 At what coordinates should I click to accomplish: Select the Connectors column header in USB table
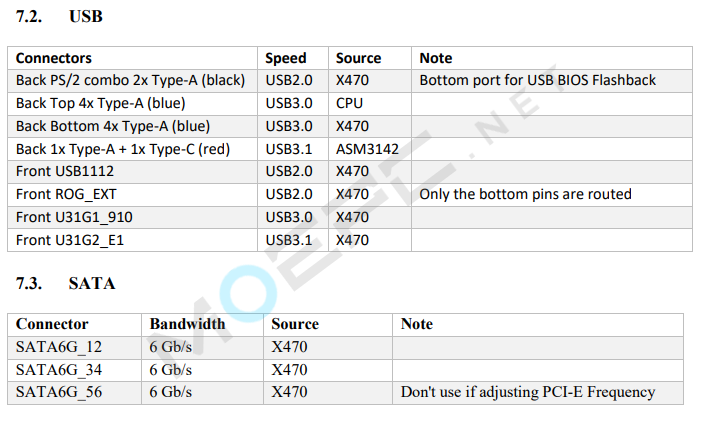(x=54, y=58)
